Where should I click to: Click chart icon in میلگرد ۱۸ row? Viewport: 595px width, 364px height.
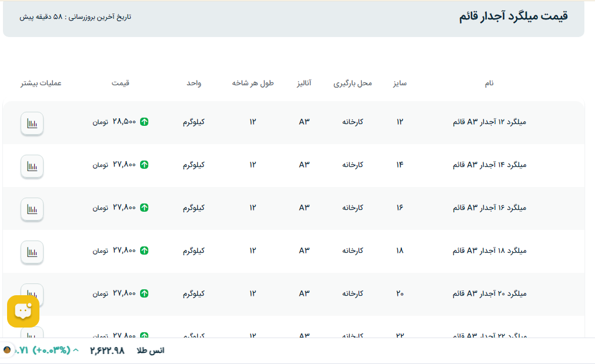32,252
